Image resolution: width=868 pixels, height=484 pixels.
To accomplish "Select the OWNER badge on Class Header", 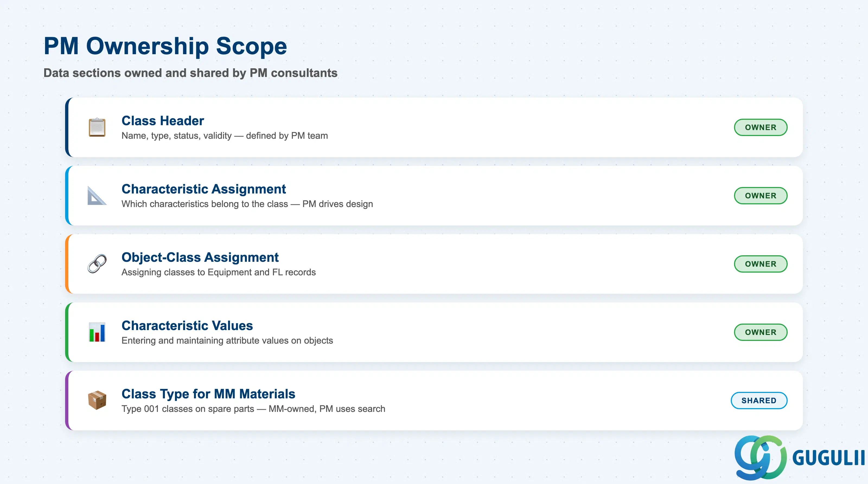I will point(761,127).
